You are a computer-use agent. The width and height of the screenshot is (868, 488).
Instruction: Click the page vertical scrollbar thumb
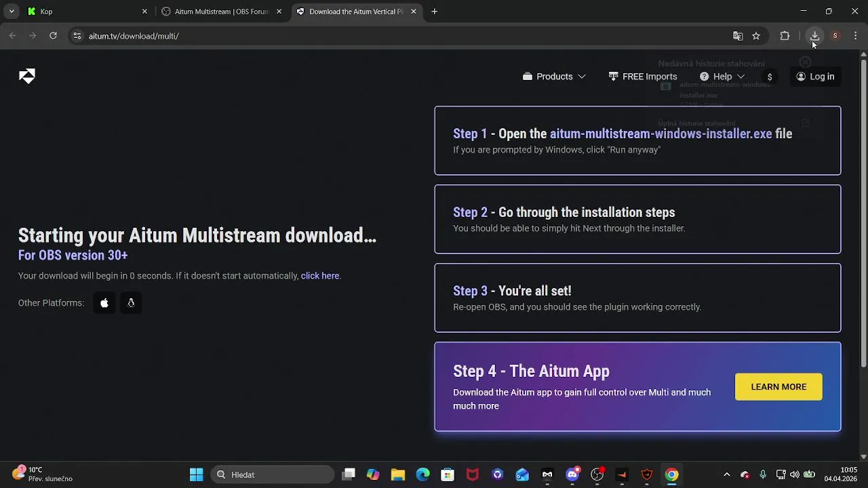[x=863, y=213]
